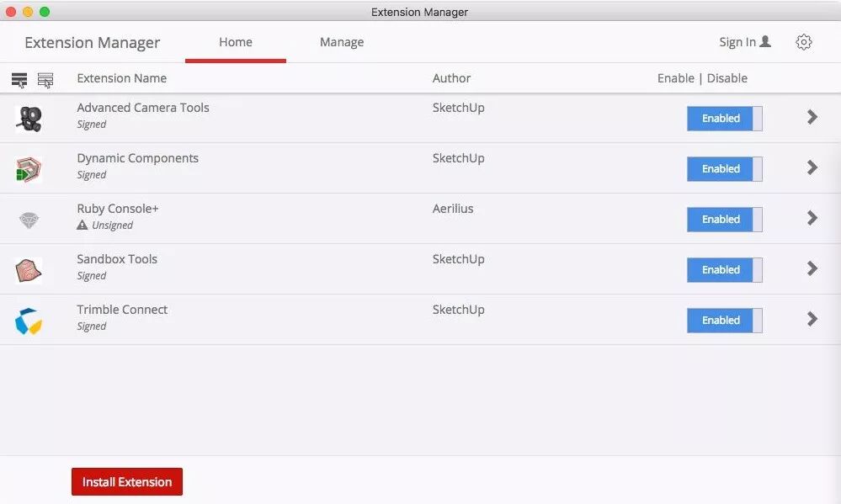Click Extension Manager heading text

[93, 42]
